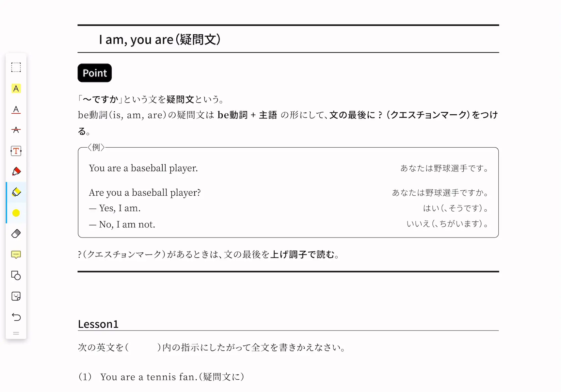Select the red pen drawing tool
The height and width of the screenshot is (392, 561).
tap(16, 171)
